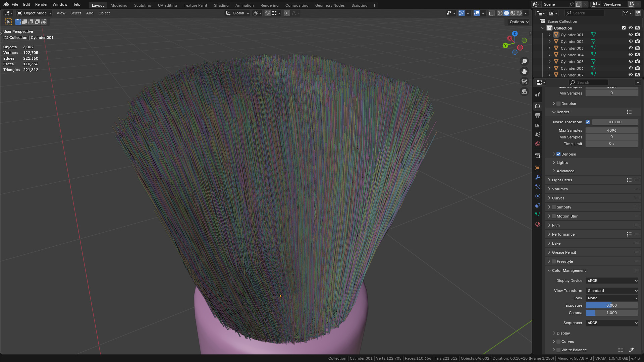Enable the viewport Denoise checkbox
This screenshot has height=362, width=644.
coord(558,104)
